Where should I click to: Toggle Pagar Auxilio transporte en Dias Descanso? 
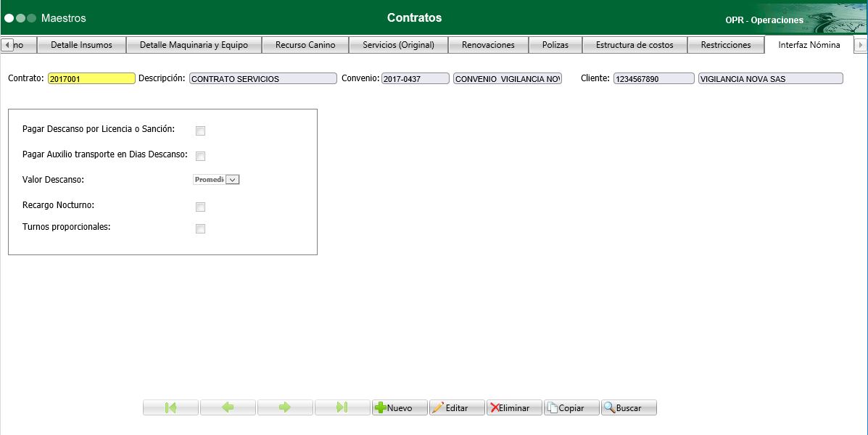click(x=200, y=156)
